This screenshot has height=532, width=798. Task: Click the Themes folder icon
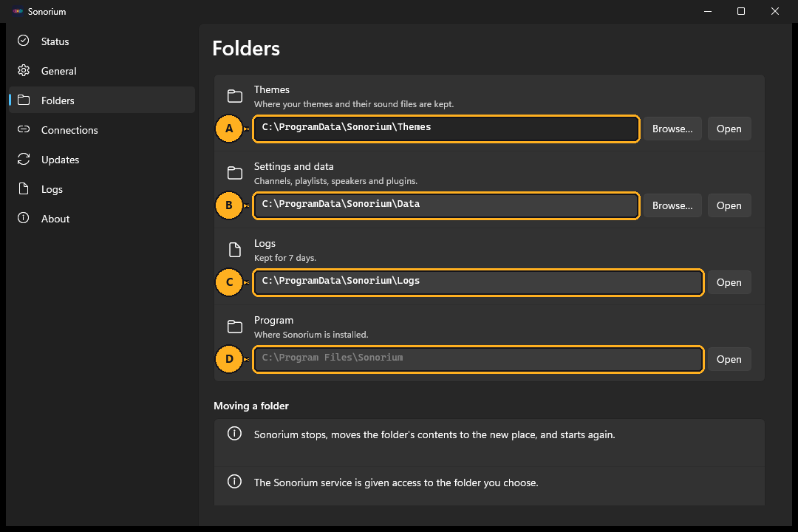(x=235, y=96)
